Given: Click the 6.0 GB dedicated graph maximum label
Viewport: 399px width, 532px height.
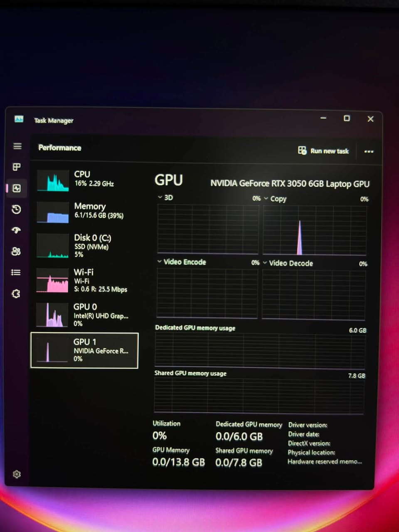Looking at the screenshot, I should (x=357, y=330).
